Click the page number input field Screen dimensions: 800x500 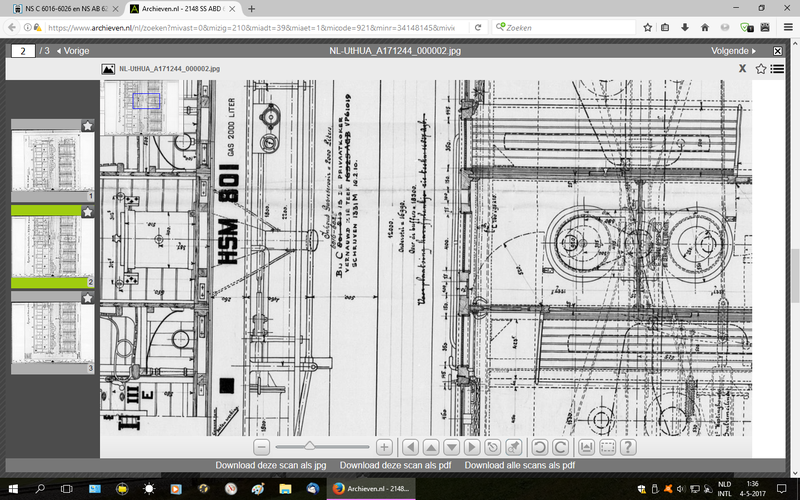coord(23,51)
